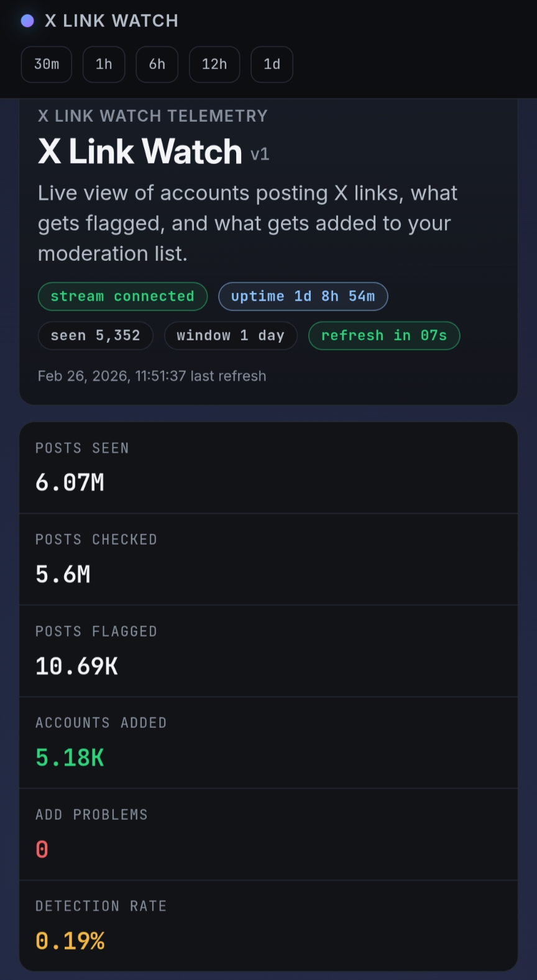Click the last refresh timestamp text
Viewport: 537px width, 980px height.
[152, 376]
